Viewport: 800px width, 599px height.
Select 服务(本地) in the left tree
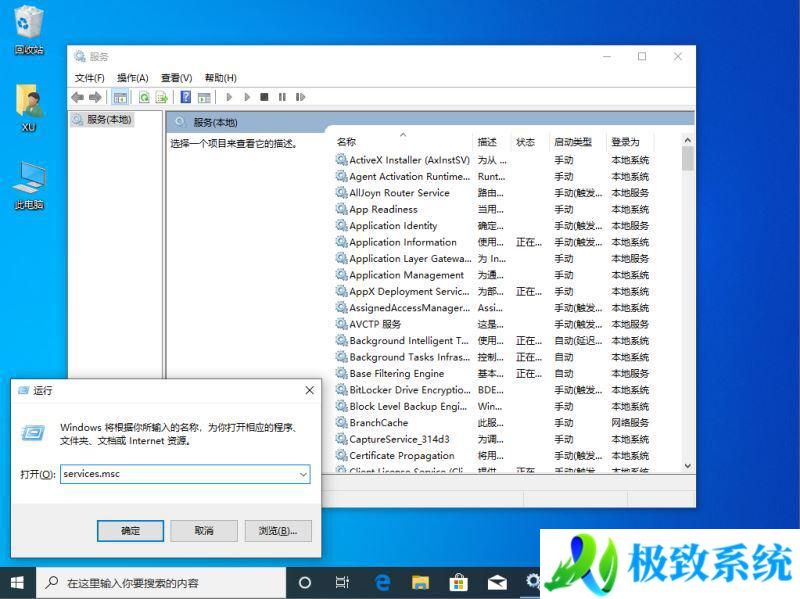pos(103,119)
